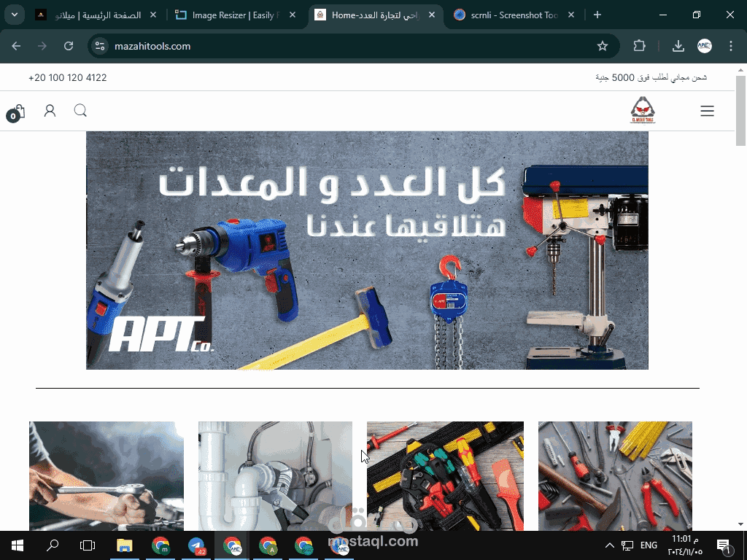
Task: Open the Windows notification center
Action: (724, 545)
